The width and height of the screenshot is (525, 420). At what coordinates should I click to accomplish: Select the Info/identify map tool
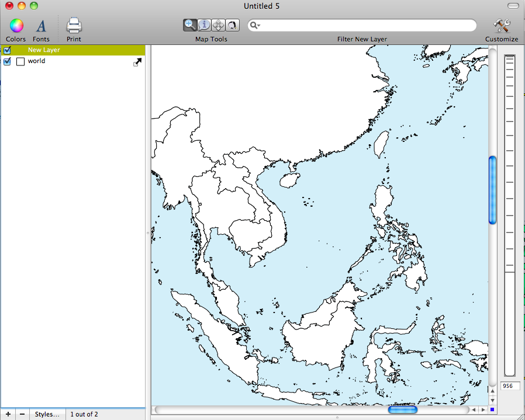tap(204, 25)
